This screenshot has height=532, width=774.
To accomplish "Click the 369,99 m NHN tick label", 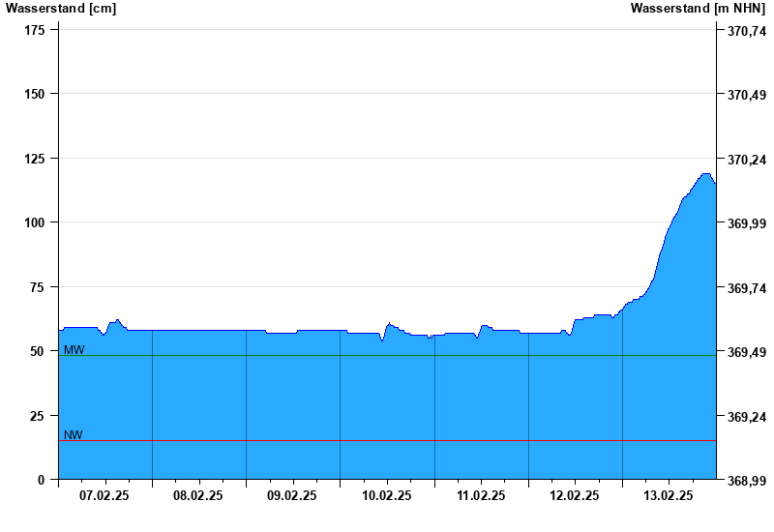I will [x=746, y=224].
